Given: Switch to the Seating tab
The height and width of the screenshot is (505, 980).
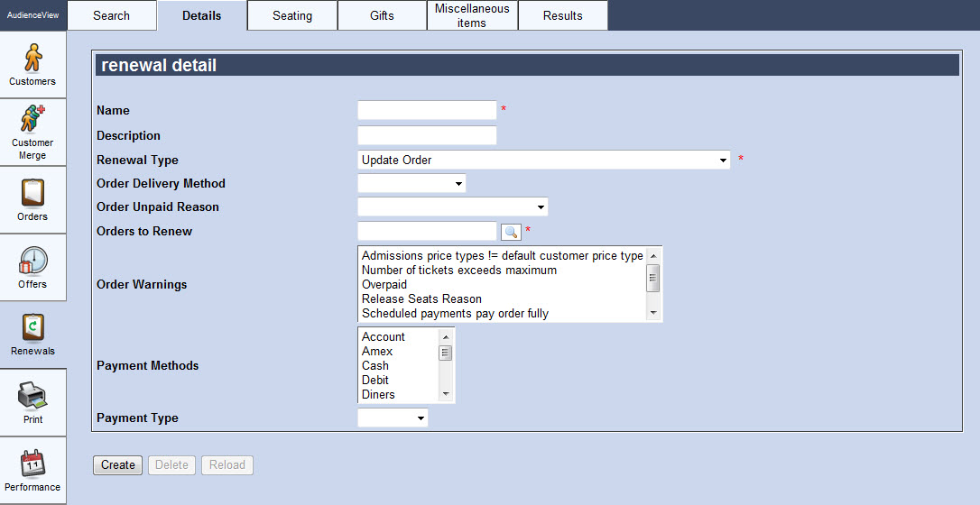Looking at the screenshot, I should [x=292, y=15].
